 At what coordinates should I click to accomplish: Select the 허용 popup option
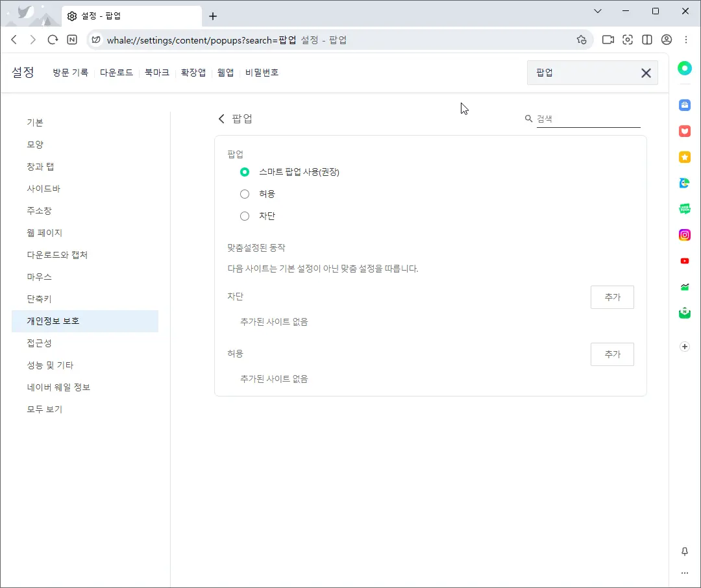(245, 193)
